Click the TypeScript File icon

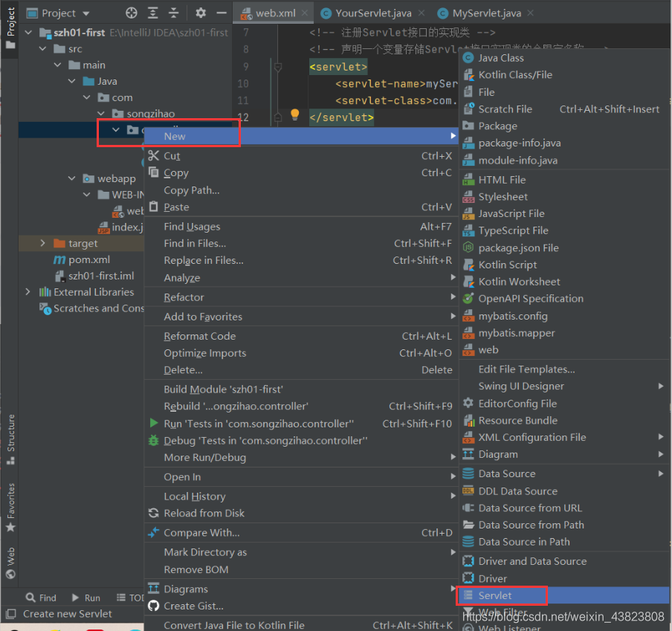click(468, 231)
